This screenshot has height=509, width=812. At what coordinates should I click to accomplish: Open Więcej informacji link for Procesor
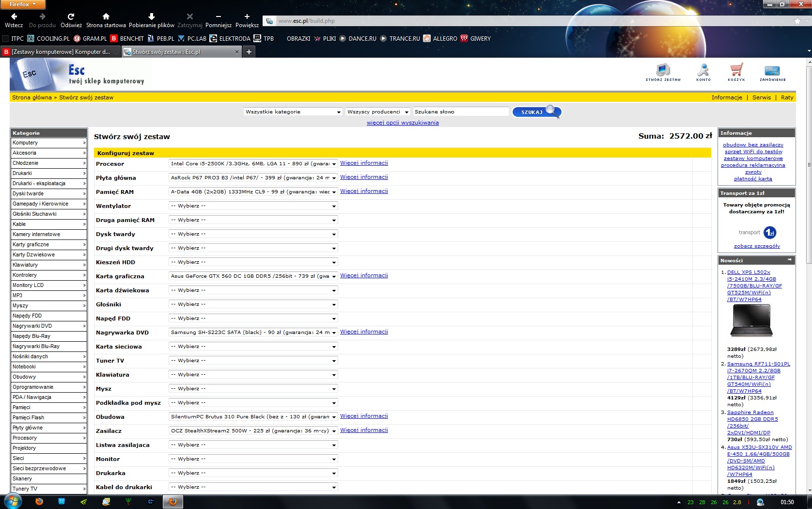point(364,163)
